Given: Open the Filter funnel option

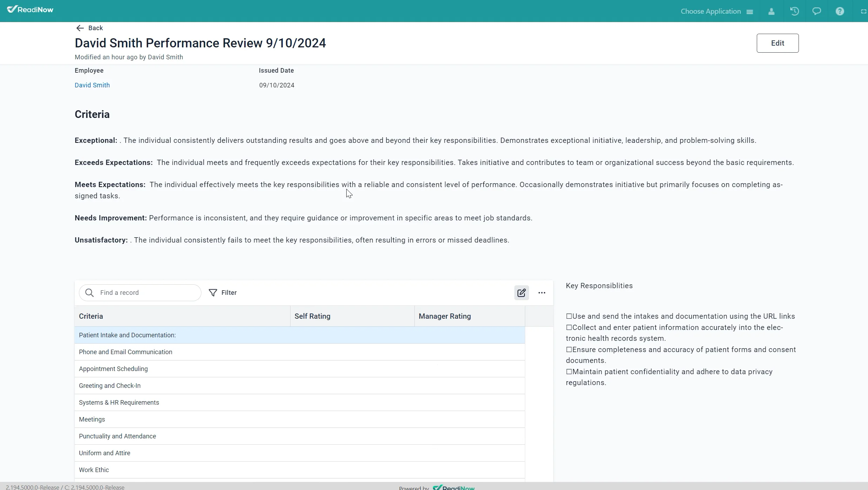Looking at the screenshot, I should (223, 293).
